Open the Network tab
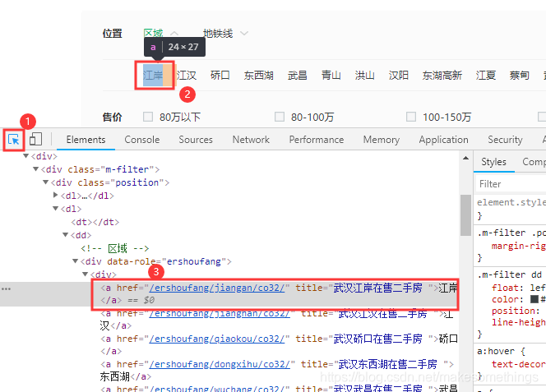Image resolution: width=546 pixels, height=392 pixels. tap(251, 140)
